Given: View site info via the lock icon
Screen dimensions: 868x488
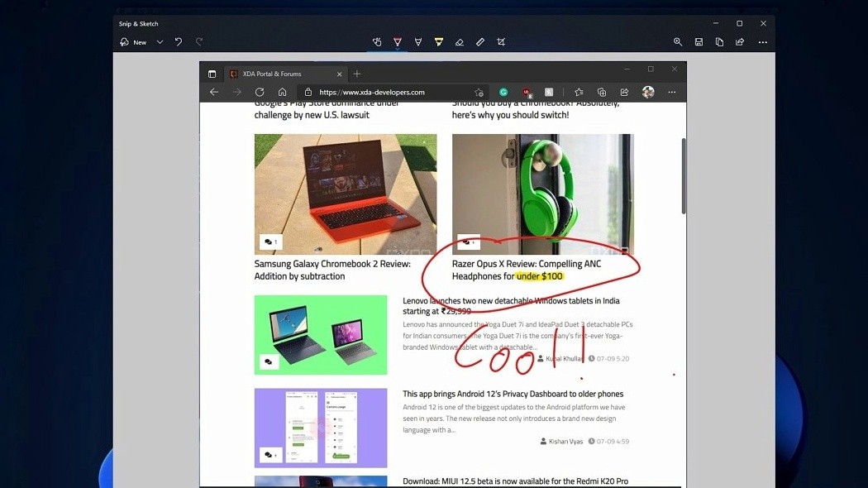Looking at the screenshot, I should pyautogui.click(x=308, y=92).
